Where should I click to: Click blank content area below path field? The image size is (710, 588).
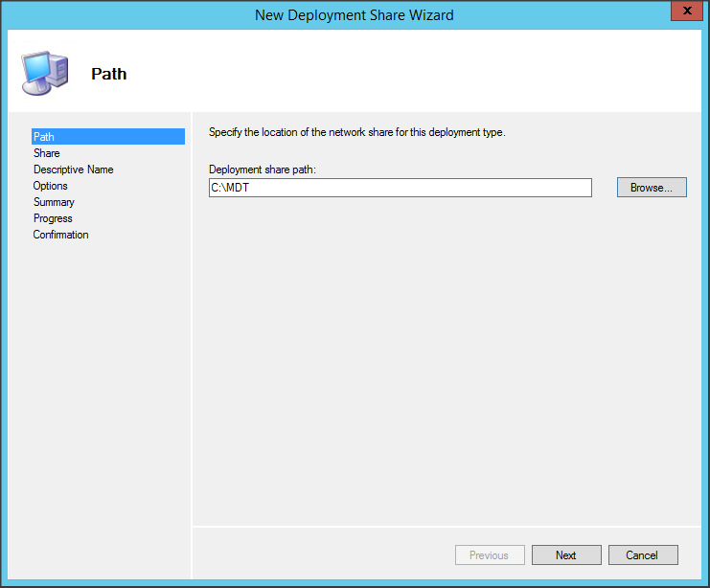click(441, 364)
